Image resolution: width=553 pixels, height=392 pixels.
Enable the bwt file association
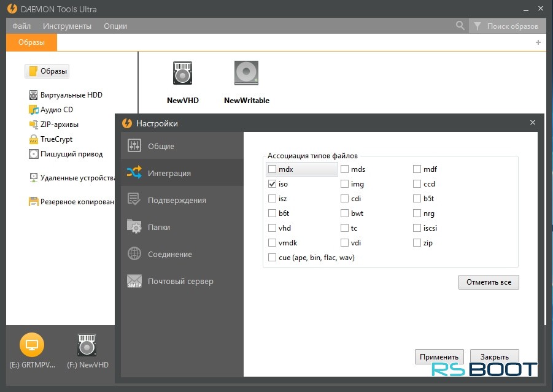pyautogui.click(x=344, y=213)
